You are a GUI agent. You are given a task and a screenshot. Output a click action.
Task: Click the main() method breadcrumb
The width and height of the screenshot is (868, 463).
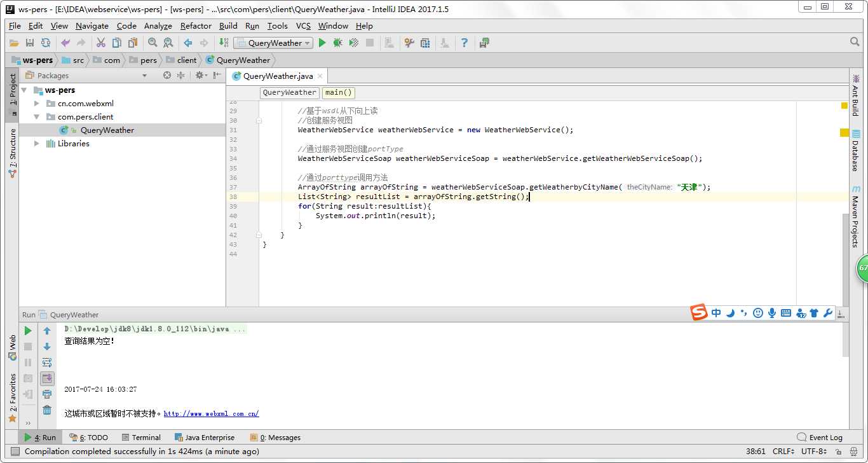pyautogui.click(x=338, y=92)
